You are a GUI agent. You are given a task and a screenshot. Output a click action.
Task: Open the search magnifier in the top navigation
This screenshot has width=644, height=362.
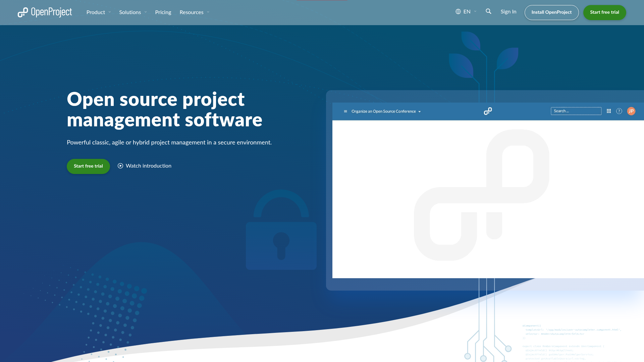(x=488, y=11)
